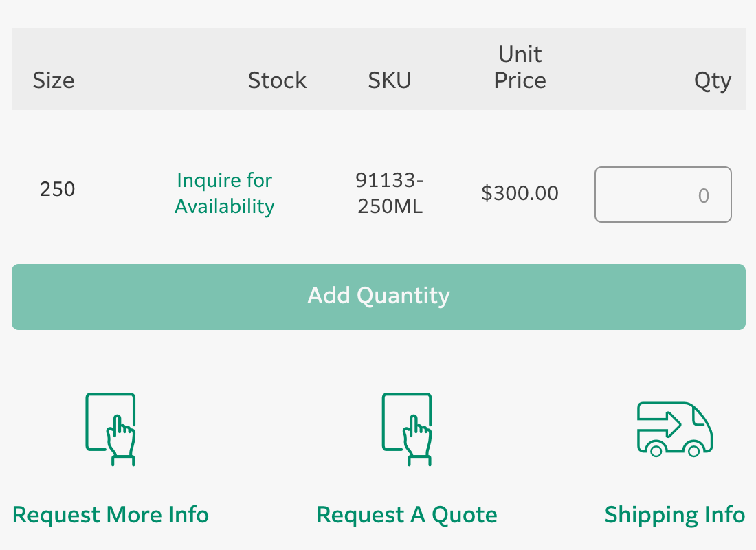Focus the Qty input field

point(663,195)
